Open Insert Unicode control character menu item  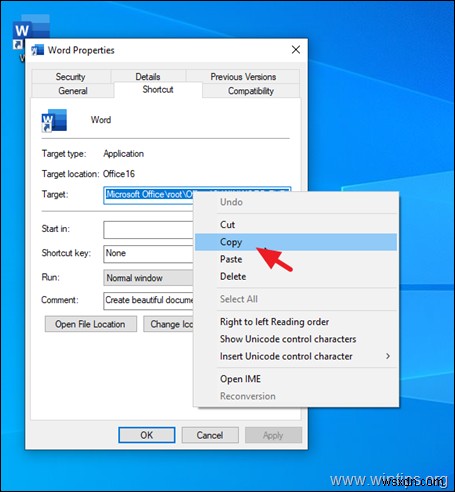296,356
